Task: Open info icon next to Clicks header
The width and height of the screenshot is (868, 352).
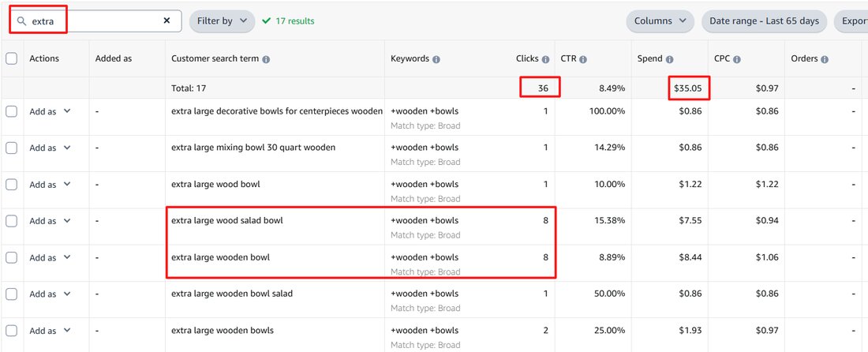Action: (545, 59)
